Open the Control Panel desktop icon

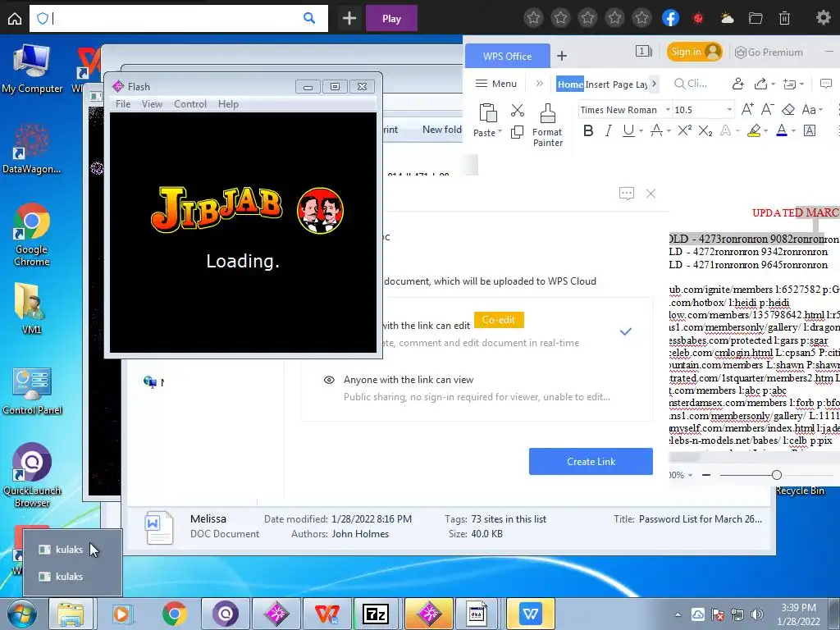tap(32, 391)
